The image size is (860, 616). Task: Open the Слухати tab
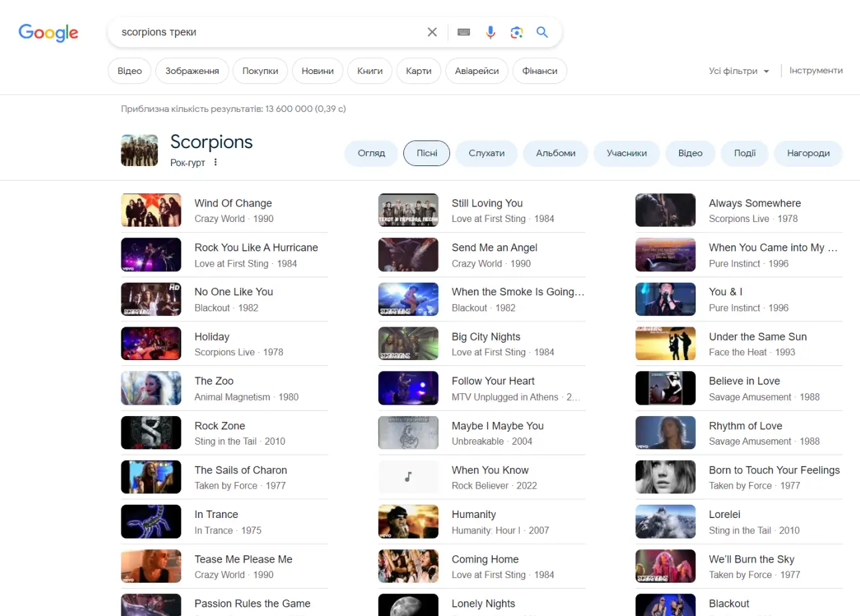[x=487, y=153]
